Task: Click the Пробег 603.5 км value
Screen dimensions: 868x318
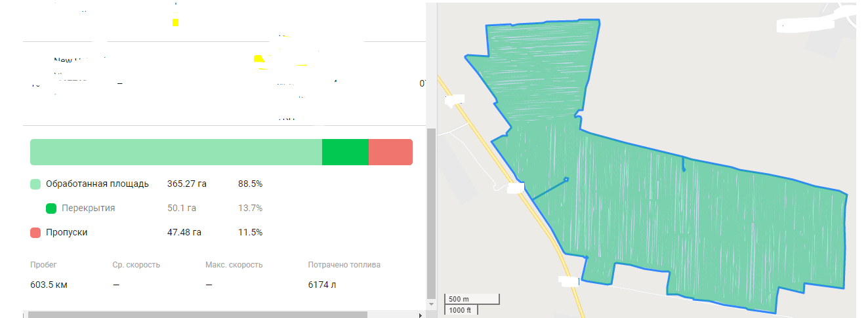Action: (49, 285)
